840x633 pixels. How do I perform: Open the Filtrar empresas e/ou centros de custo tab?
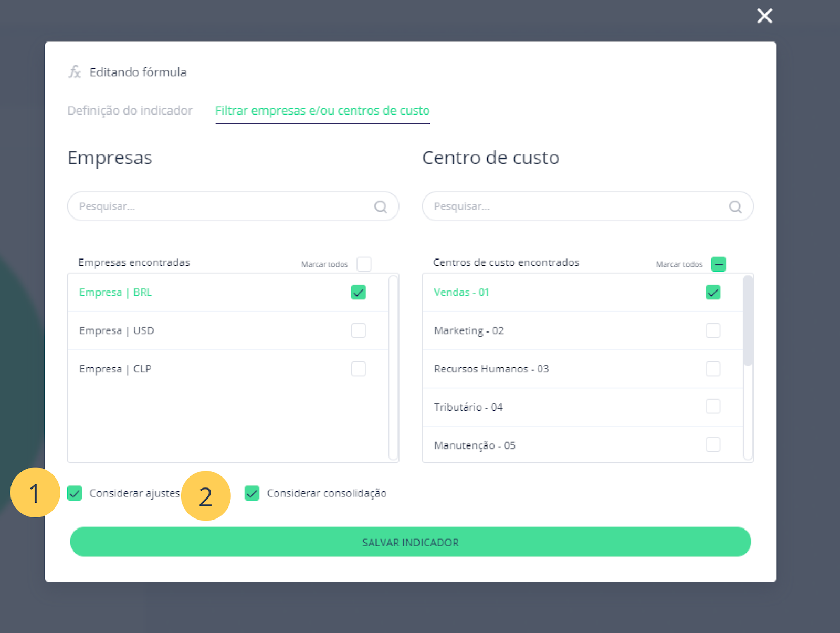[x=322, y=110]
